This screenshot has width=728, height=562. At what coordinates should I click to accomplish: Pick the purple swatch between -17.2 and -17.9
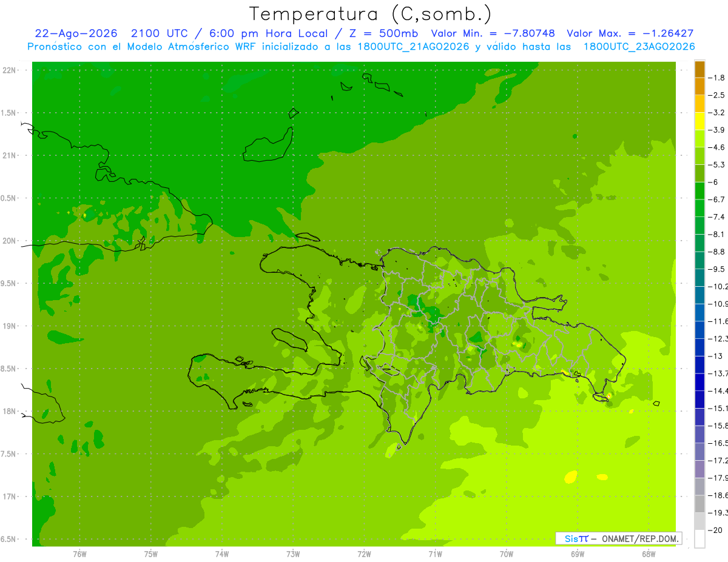(x=699, y=469)
